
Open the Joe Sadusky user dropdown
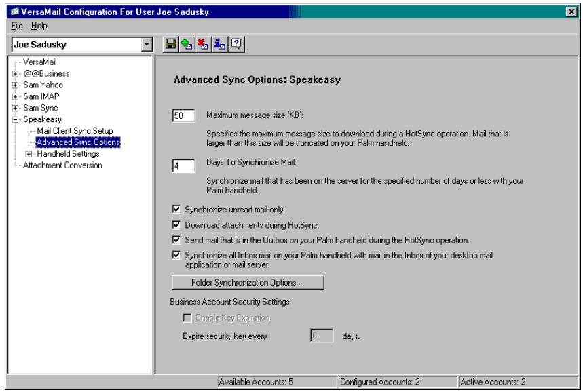click(x=147, y=45)
